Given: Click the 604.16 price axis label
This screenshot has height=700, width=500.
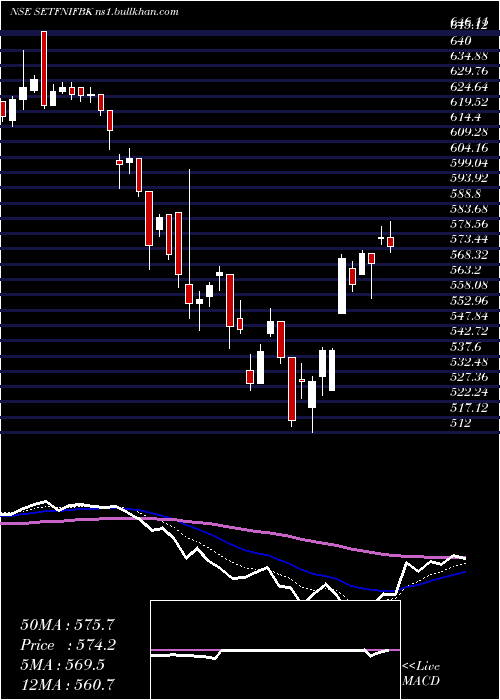Looking at the screenshot, I should click(x=469, y=148).
